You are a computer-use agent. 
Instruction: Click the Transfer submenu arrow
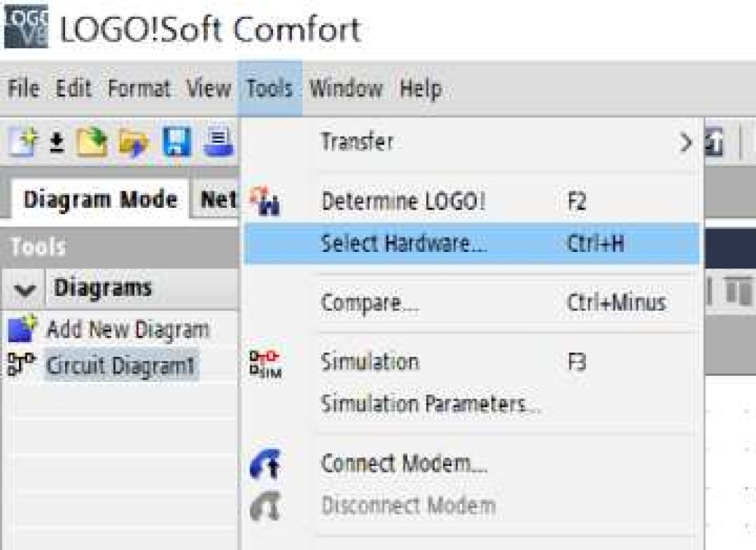[685, 143]
